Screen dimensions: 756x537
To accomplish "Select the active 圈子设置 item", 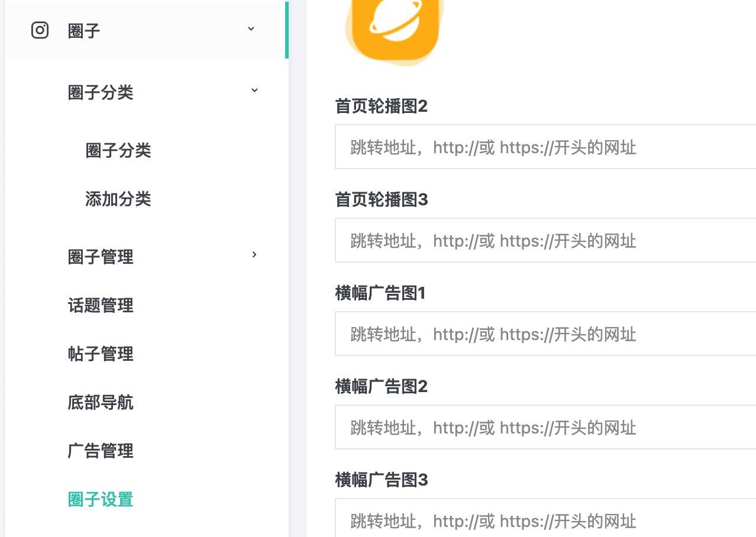I will tap(101, 500).
